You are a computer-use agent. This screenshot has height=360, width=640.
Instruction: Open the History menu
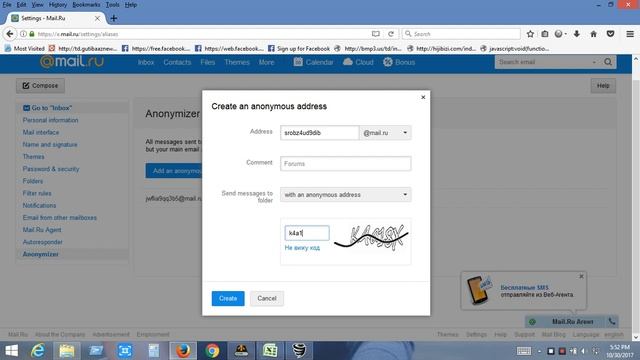pyautogui.click(x=58, y=5)
